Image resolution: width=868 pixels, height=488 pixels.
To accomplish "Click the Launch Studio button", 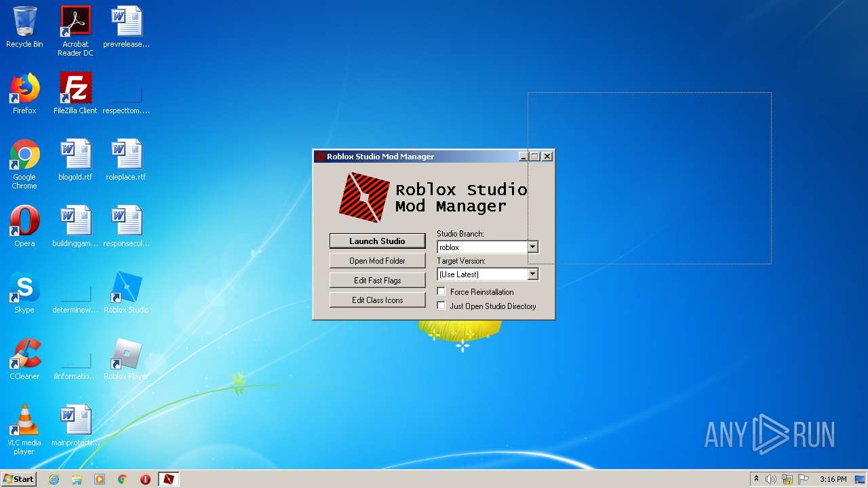I will tap(378, 241).
